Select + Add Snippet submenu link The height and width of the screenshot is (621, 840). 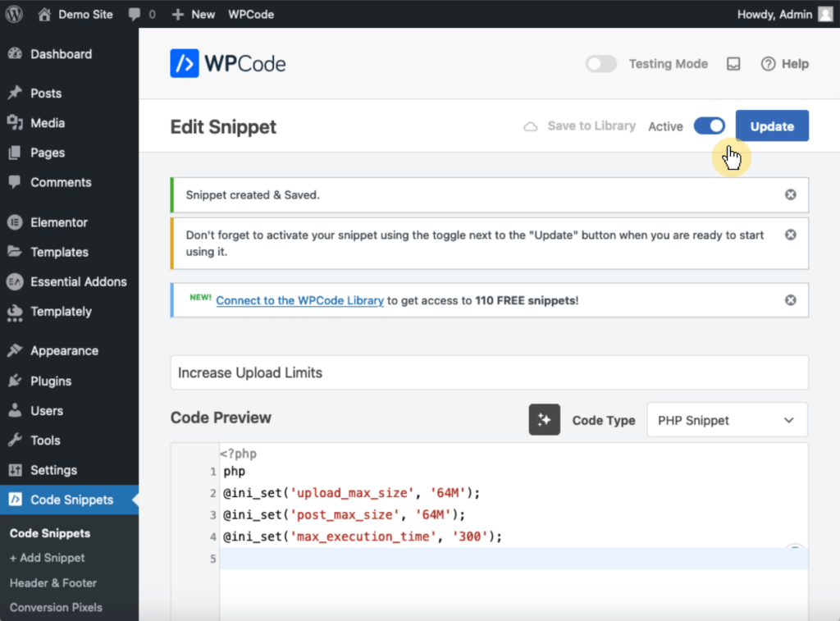coord(47,558)
